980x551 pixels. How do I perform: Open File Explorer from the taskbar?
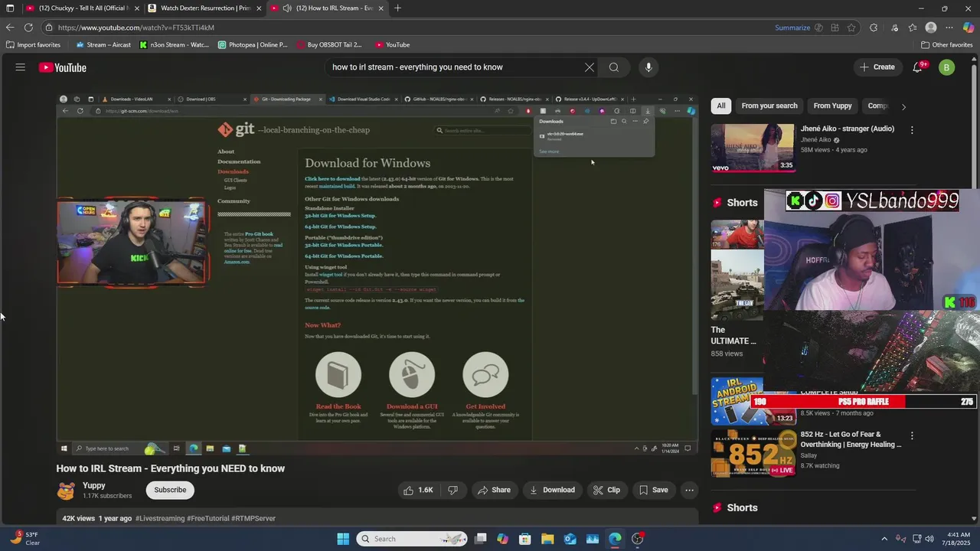tap(548, 539)
